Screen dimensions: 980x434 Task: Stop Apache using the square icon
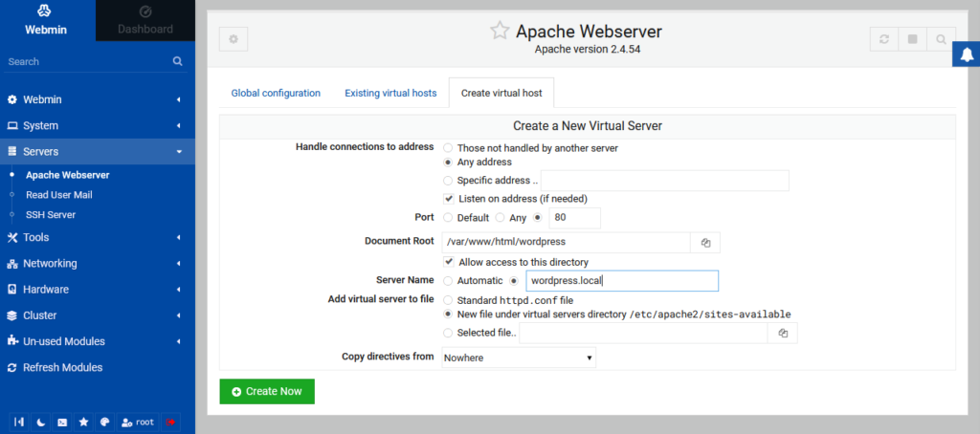[913, 39]
